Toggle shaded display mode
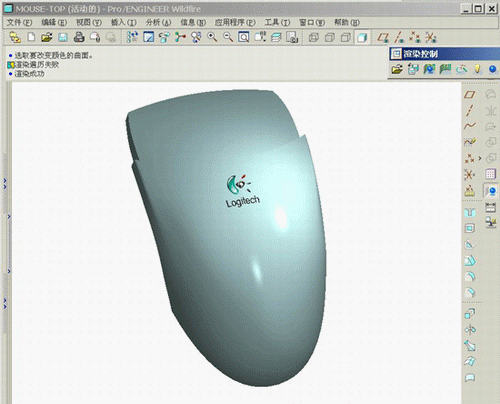The image size is (500, 404). (362, 37)
